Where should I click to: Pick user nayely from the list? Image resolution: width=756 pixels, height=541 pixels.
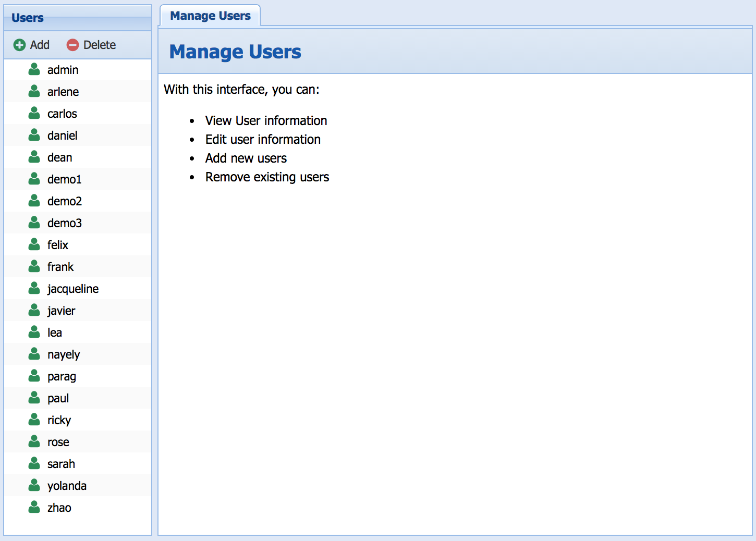coord(64,354)
